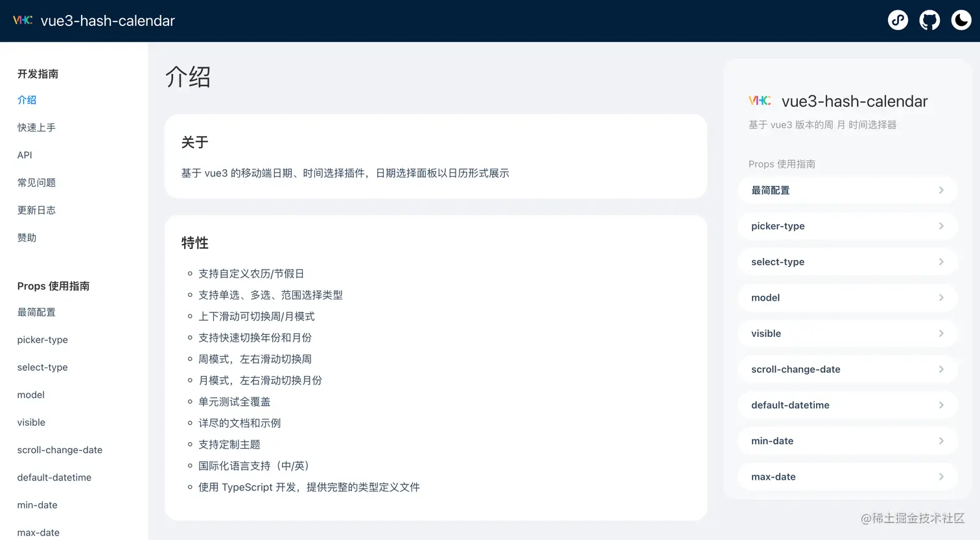
Task: Open the model row label in demo panel
Action: point(765,298)
